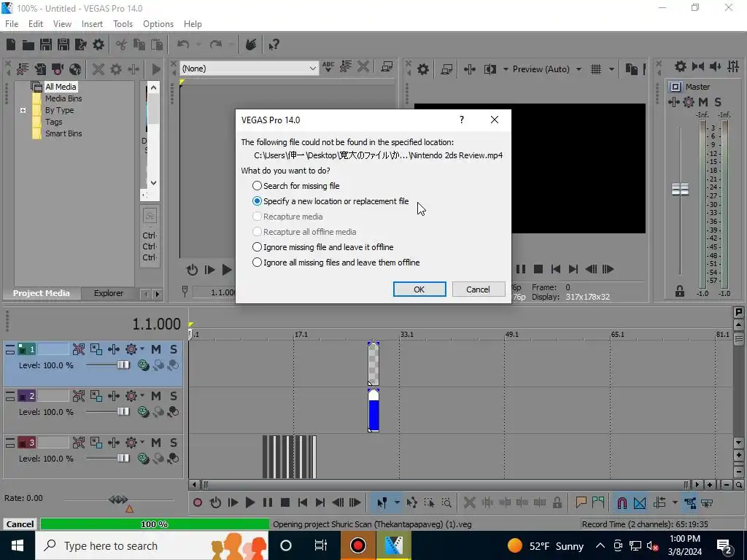The image size is (747, 560).
Task: Select Ignore all missing files option
Action: pyautogui.click(x=336, y=262)
